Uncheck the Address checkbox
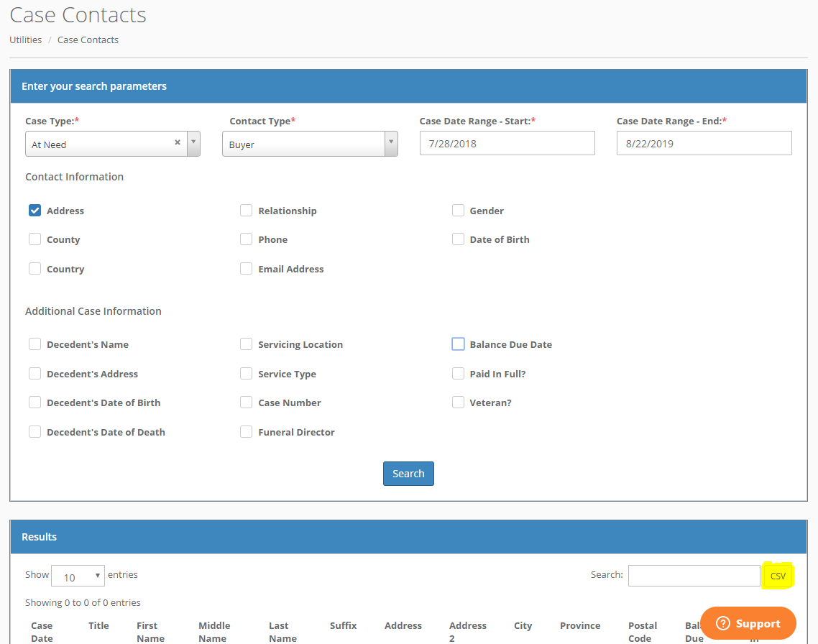Screen dimensions: 818x644 tap(35, 211)
